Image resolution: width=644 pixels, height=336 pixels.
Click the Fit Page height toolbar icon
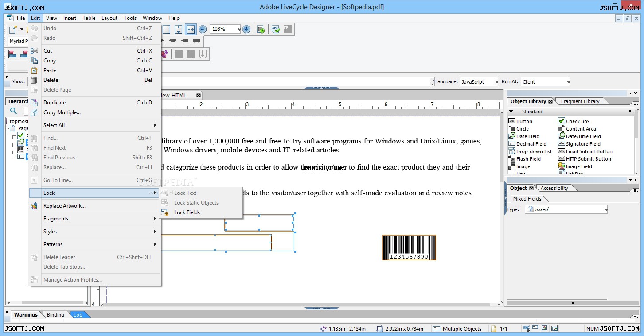(x=178, y=29)
